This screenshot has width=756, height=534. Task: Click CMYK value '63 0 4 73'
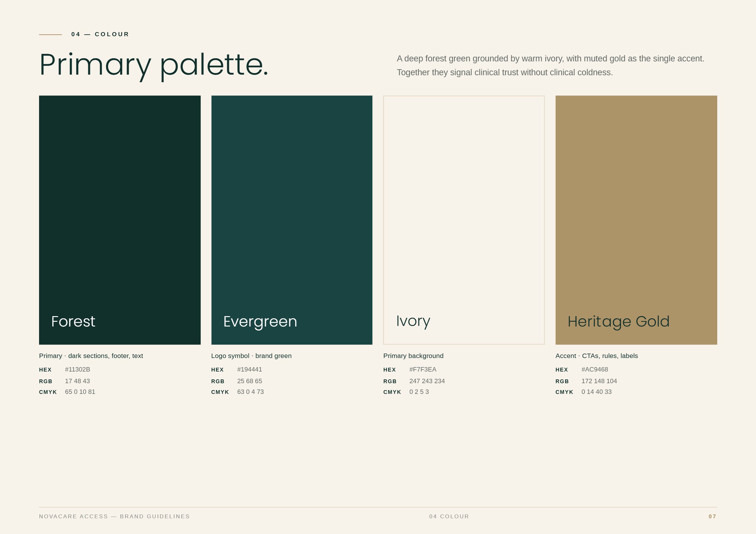(x=250, y=392)
